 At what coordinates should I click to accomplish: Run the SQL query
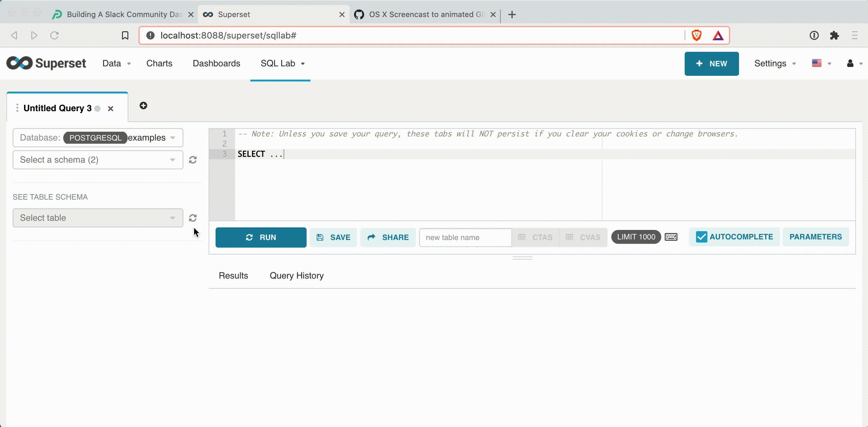click(261, 237)
